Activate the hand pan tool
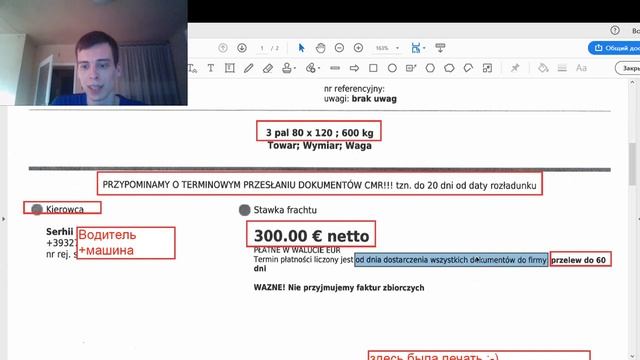 (320, 48)
